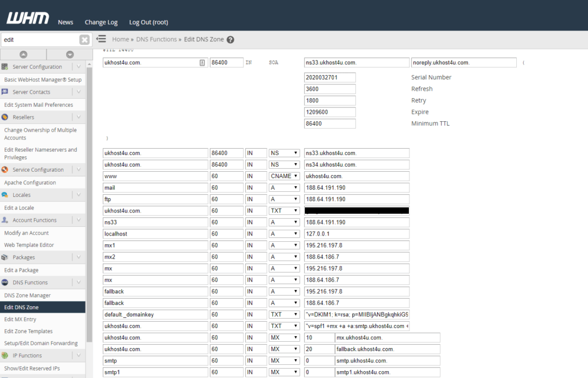Screen dimensions: 588x378
Task: Open Basic WebHost Manager Setup
Action: coord(42,79)
